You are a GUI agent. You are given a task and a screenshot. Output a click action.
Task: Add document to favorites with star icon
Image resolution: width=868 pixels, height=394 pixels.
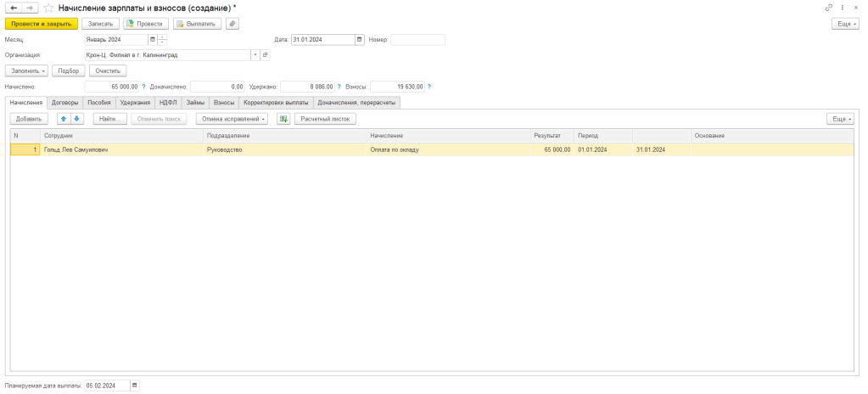(48, 8)
